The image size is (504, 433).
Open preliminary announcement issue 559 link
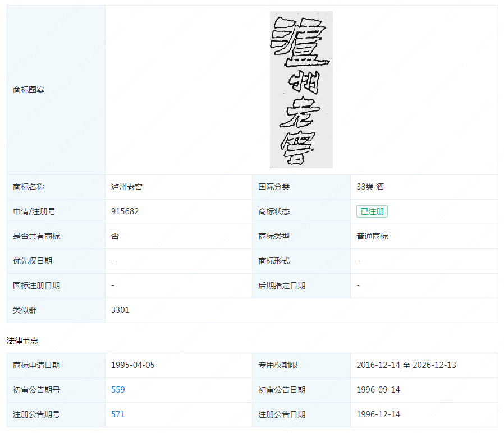coord(118,390)
